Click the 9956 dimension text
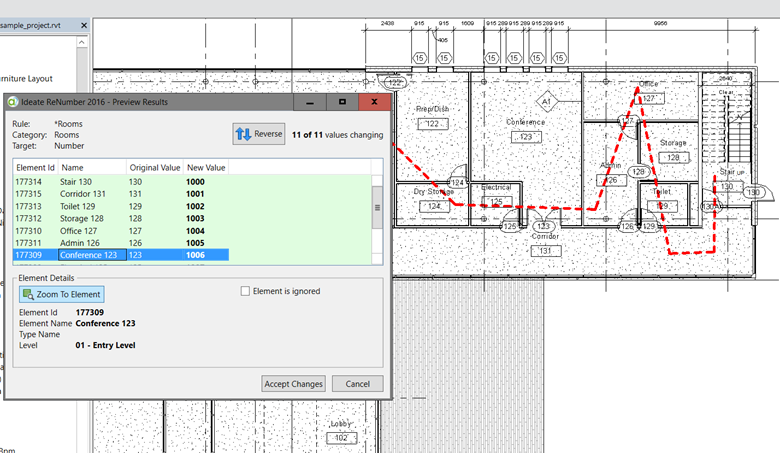The height and width of the screenshot is (453, 780). [660, 23]
